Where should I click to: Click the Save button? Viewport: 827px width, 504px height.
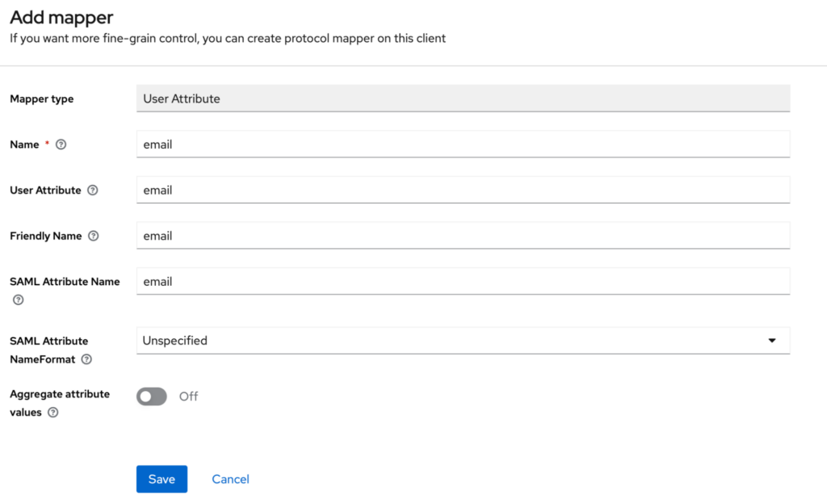pyautogui.click(x=162, y=479)
